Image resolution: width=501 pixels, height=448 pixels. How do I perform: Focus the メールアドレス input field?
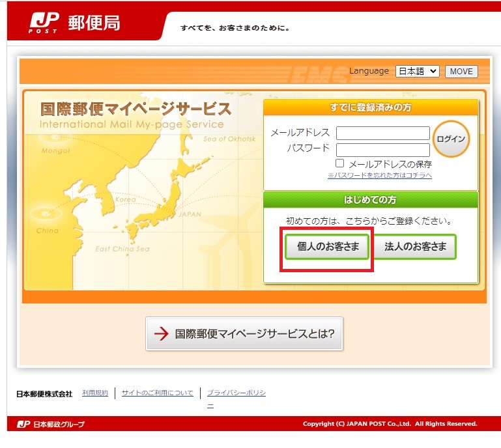point(383,133)
